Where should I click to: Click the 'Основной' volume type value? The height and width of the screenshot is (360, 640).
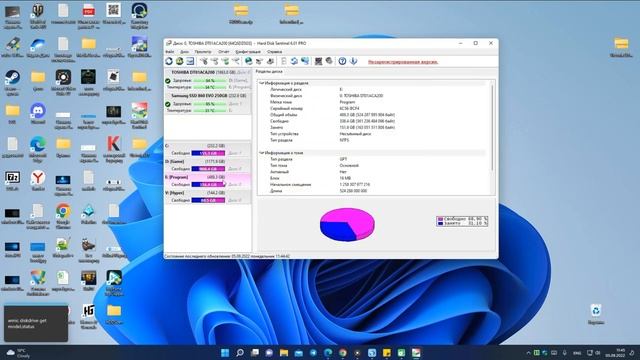click(349, 165)
